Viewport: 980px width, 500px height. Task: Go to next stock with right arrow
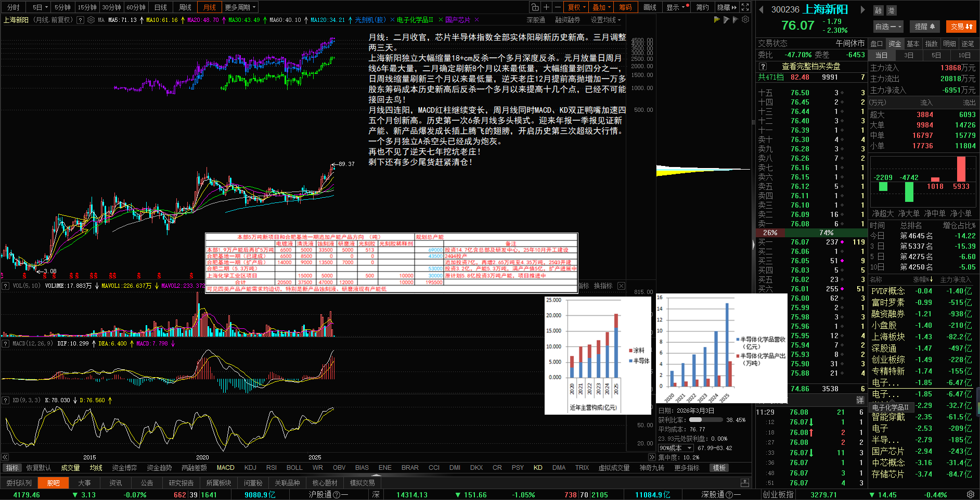(x=862, y=9)
